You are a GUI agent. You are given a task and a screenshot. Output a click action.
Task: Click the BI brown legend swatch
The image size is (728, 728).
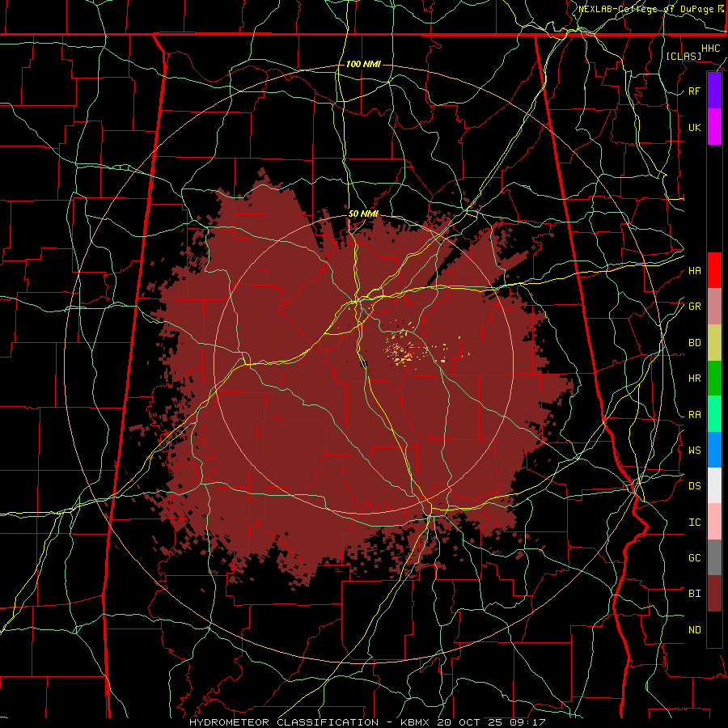tap(714, 594)
